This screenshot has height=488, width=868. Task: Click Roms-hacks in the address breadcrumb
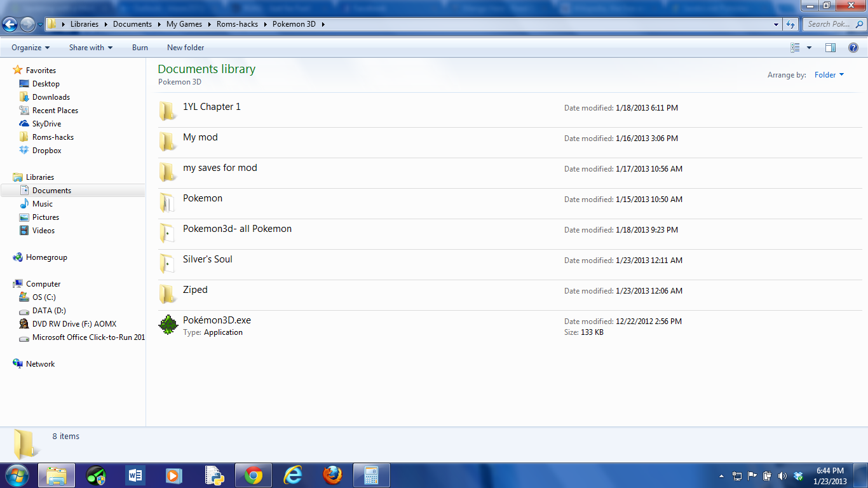coord(237,24)
